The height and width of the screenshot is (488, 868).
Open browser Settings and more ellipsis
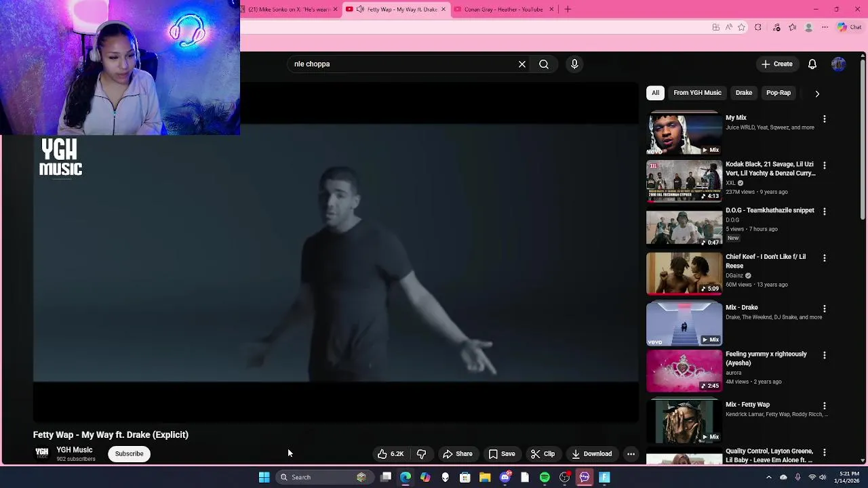[x=825, y=28]
